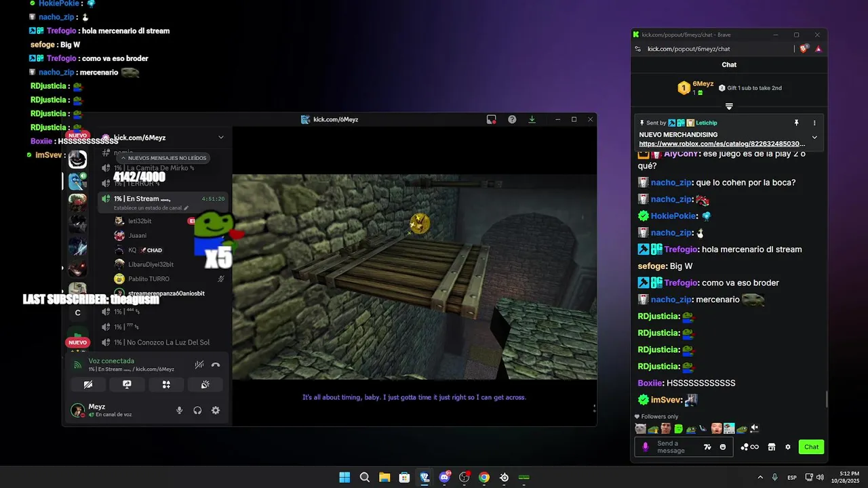Open pinned message three-dot menu
This screenshot has height=488, width=868.
coord(814,123)
